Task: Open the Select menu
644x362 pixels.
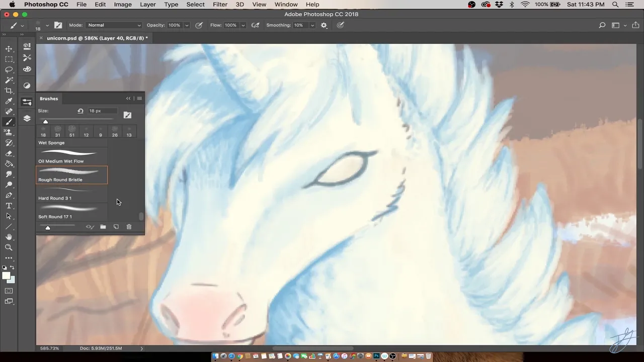Action: click(x=195, y=5)
